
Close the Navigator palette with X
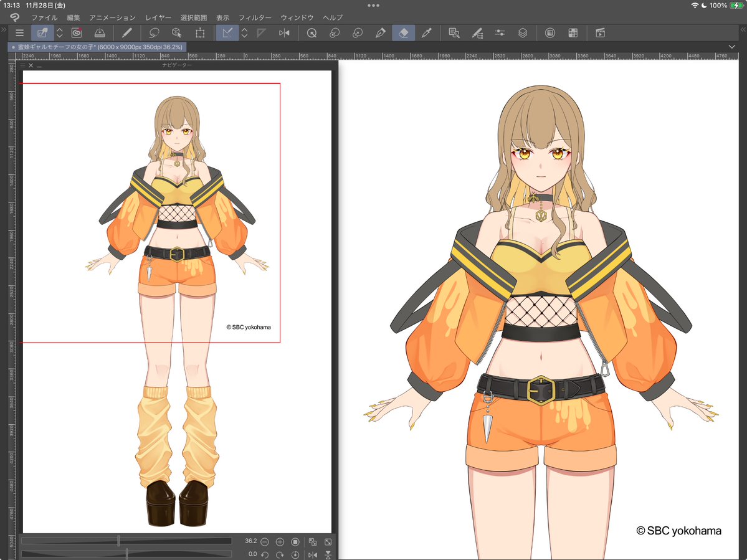click(31, 65)
